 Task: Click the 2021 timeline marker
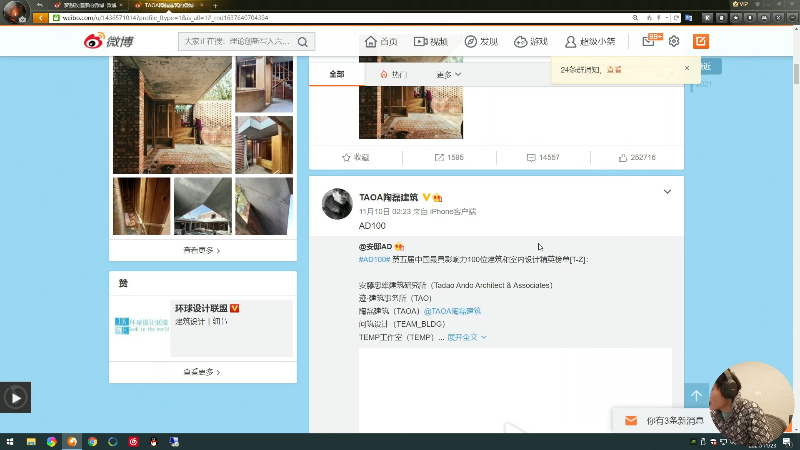704,84
